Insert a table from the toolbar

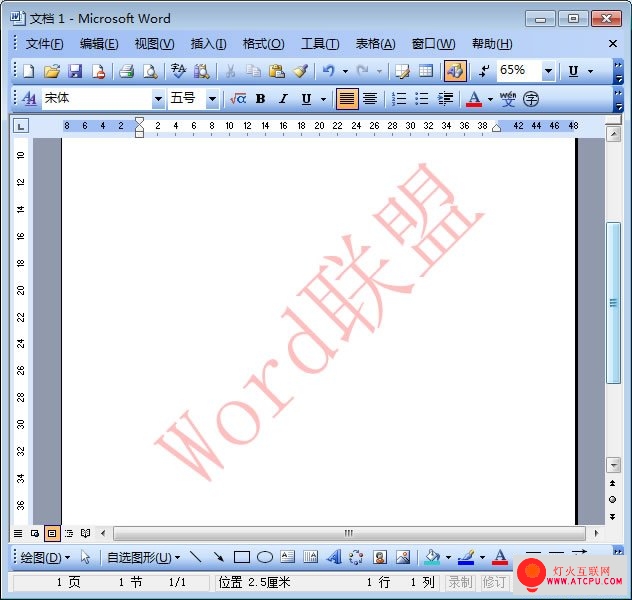pos(426,71)
